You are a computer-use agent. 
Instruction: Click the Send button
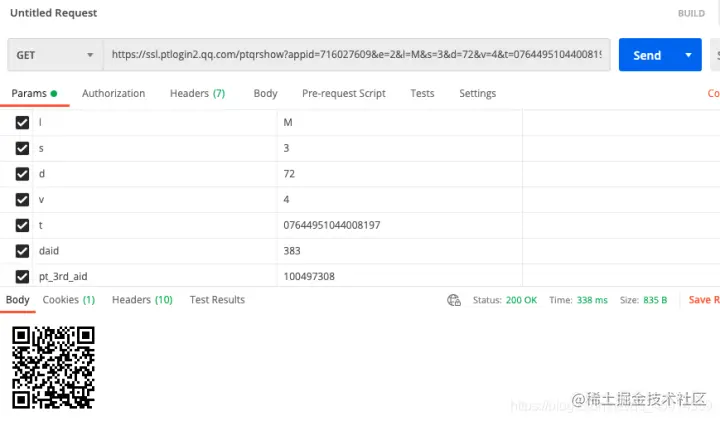coord(647,55)
